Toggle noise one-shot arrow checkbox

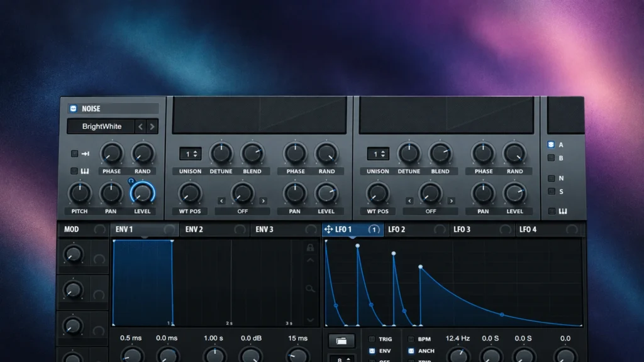tap(74, 153)
